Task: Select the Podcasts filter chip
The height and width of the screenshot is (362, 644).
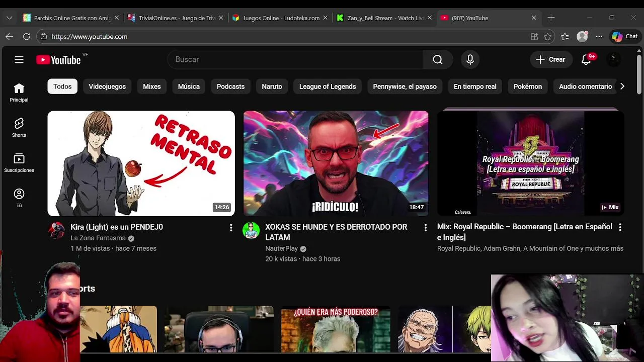Action: point(230,86)
